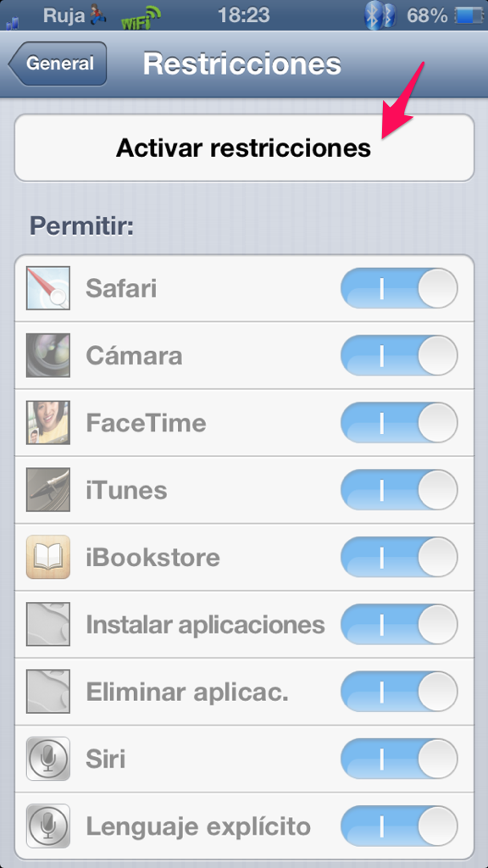488x868 pixels.
Task: Tap the Siri microphone icon
Action: (x=48, y=759)
